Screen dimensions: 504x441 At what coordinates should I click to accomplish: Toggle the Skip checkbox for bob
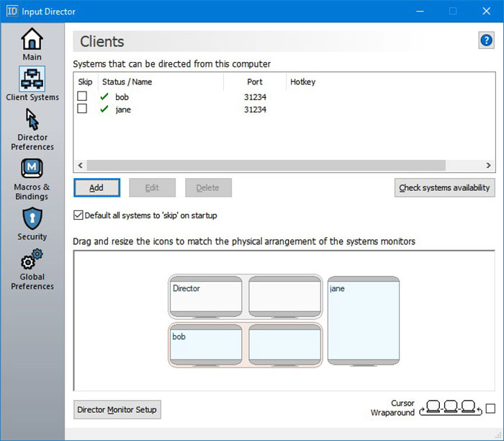click(x=82, y=97)
